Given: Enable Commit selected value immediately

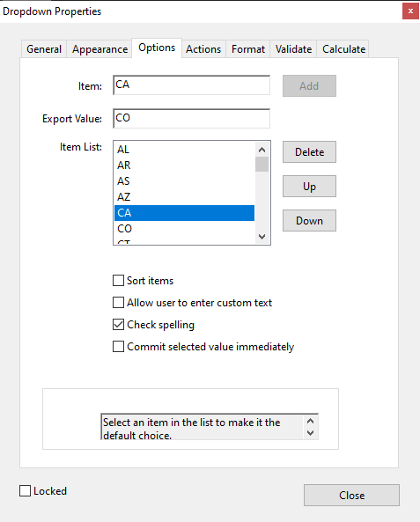Looking at the screenshot, I should (118, 347).
